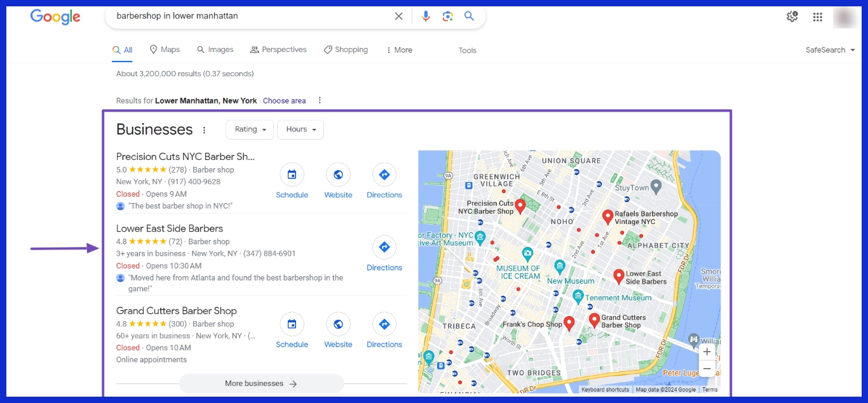The width and height of the screenshot is (868, 403).
Task: Switch to the Shopping tab
Action: pos(346,50)
